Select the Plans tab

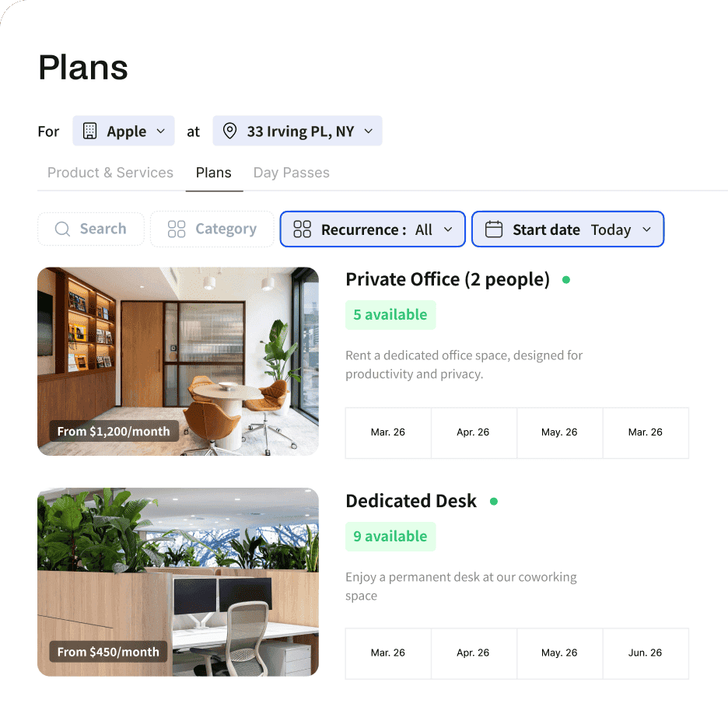point(214,173)
